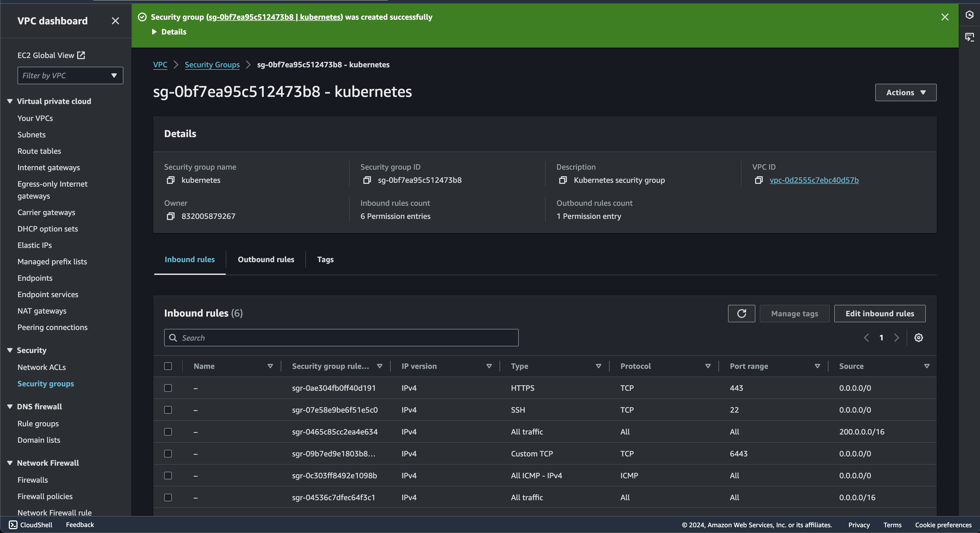This screenshot has height=533, width=980.
Task: Open the Actions dropdown menu
Action: [905, 92]
